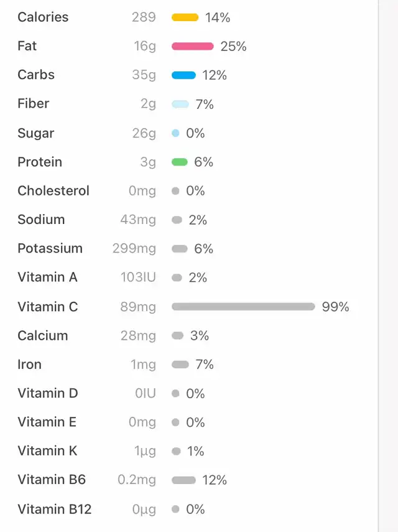Select the Sodium nutrient label

click(x=41, y=220)
